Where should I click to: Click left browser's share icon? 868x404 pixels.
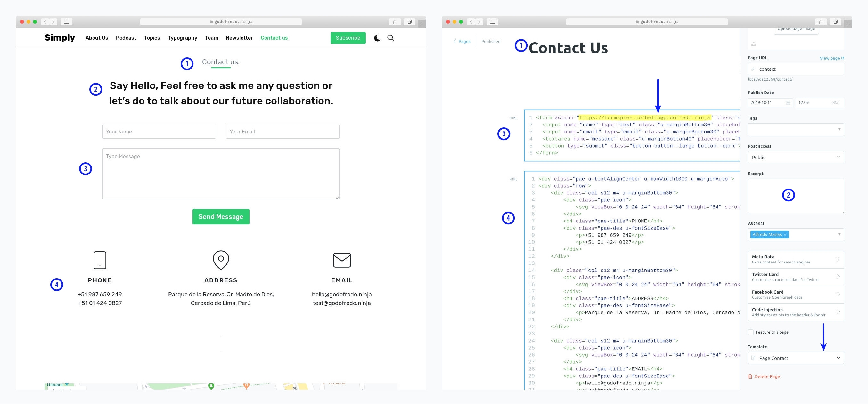(x=395, y=22)
